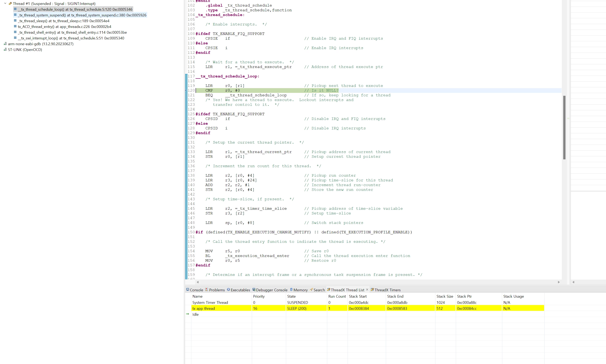The height and width of the screenshot is (364, 606).
Task: Click the Stack Usage column header
Action: coord(523,296)
